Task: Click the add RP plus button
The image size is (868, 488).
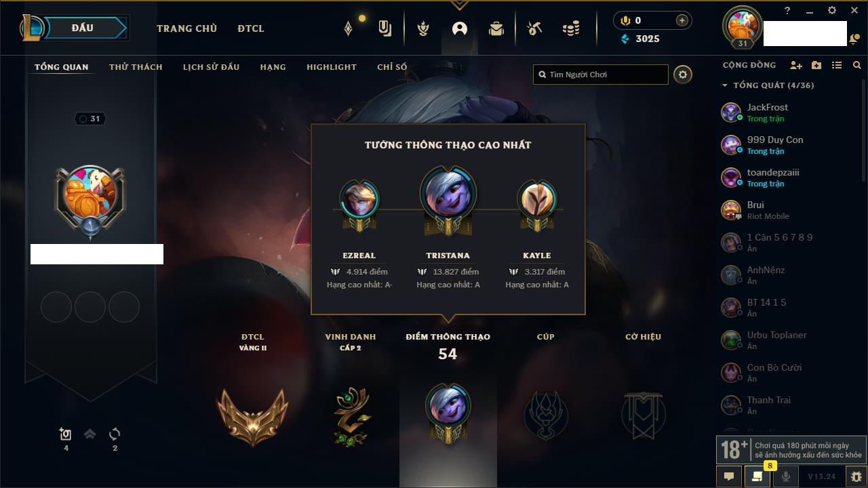Action: (682, 20)
